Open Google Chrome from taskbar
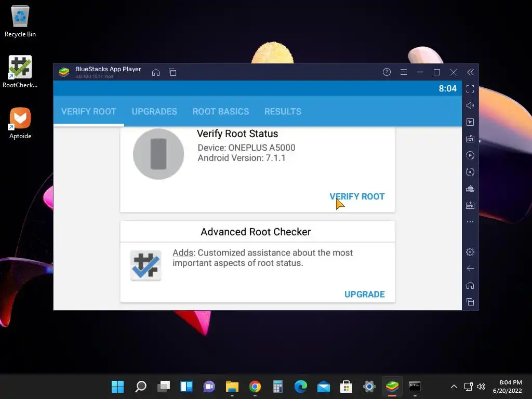 [255, 387]
